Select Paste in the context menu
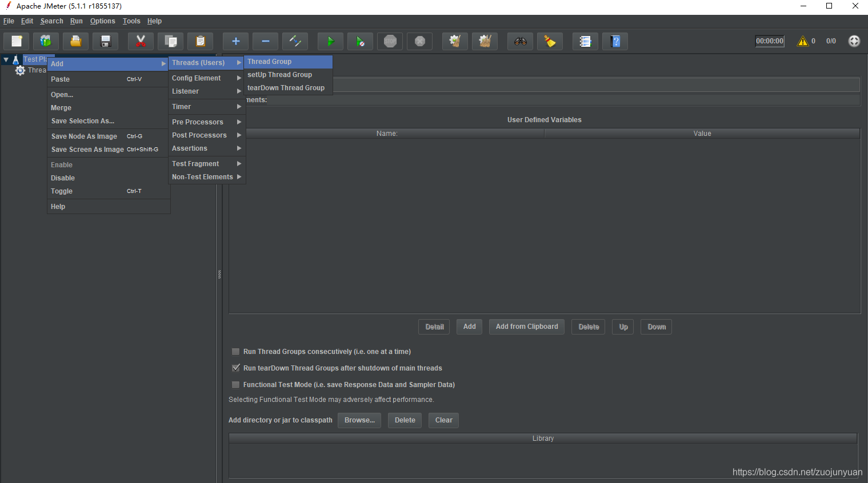Viewport: 868px width, 483px height. click(x=109, y=79)
